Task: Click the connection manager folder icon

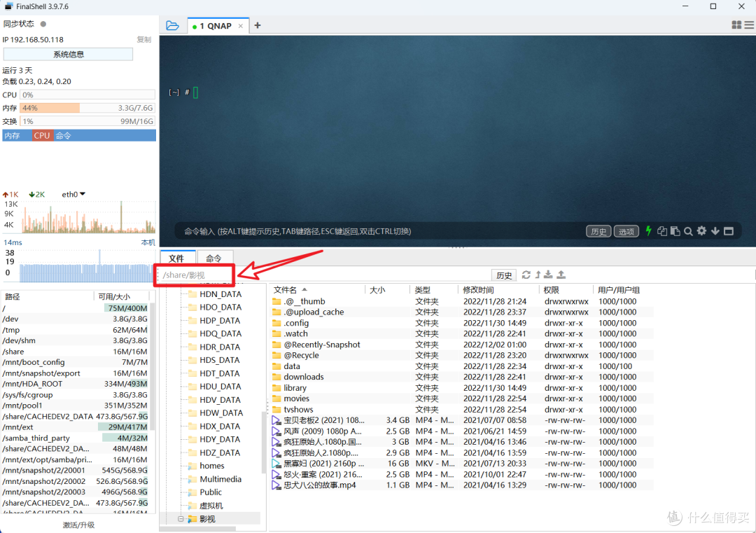Action: point(172,25)
